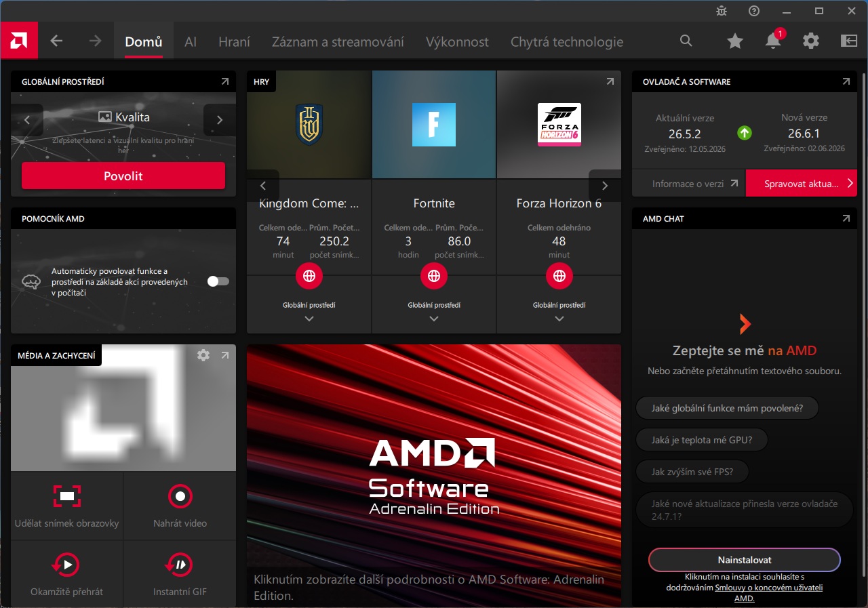Open Záznam a streamování tab

[x=338, y=41]
